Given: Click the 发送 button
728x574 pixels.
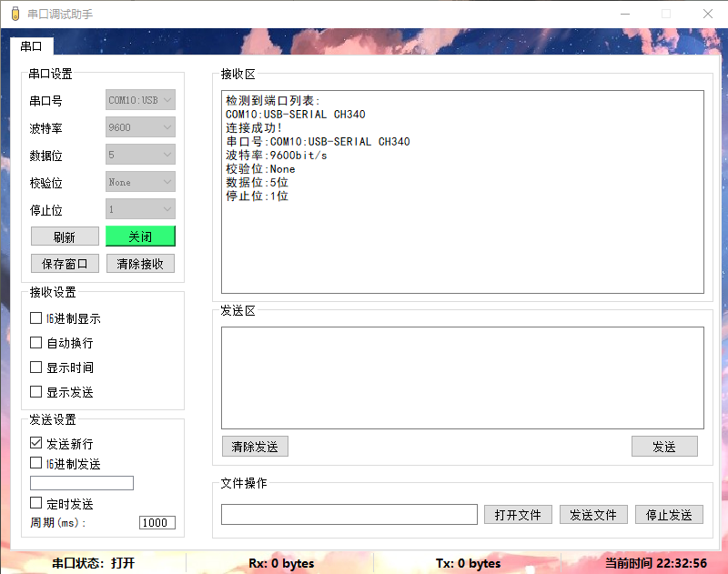Looking at the screenshot, I should pyautogui.click(x=664, y=447).
